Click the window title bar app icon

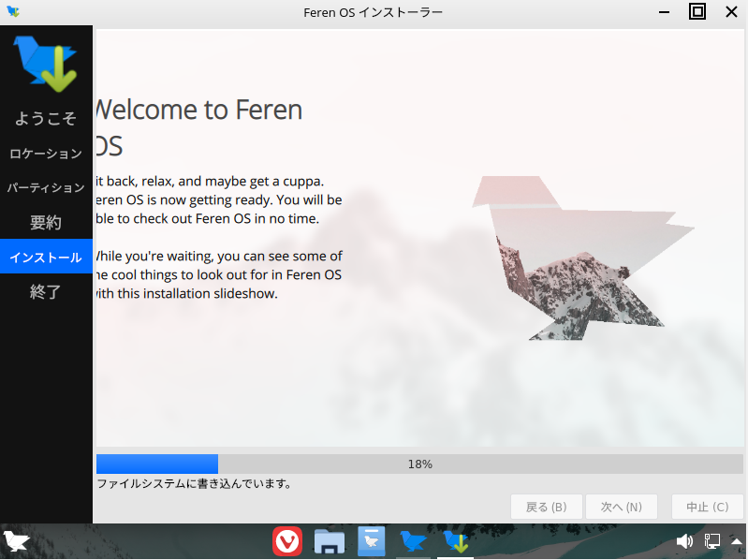click(13, 11)
